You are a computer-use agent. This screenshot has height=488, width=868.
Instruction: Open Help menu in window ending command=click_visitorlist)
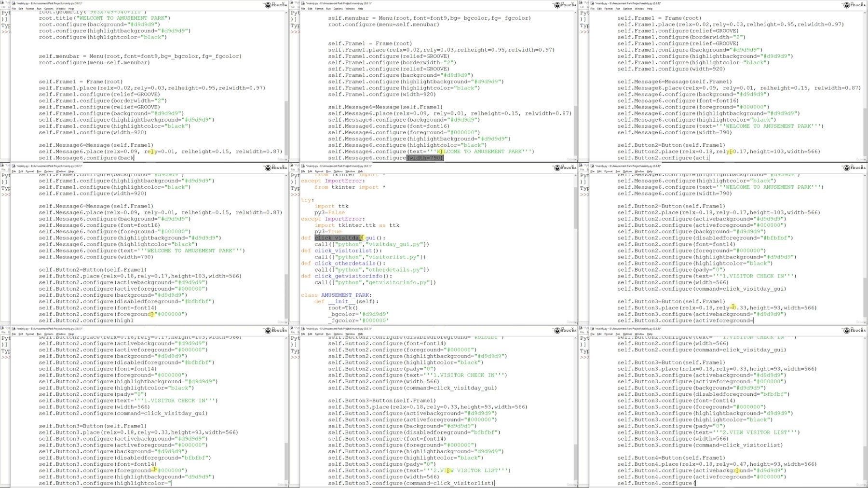tap(360, 334)
